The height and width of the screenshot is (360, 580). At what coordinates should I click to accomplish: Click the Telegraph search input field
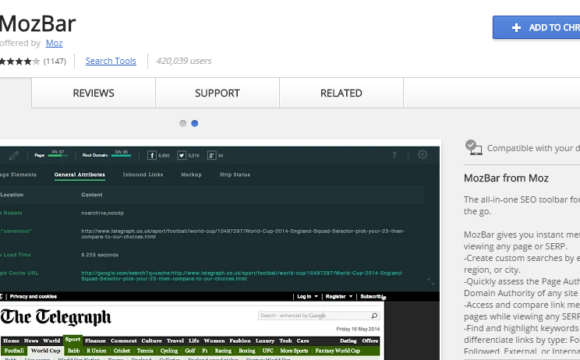[x=314, y=316]
